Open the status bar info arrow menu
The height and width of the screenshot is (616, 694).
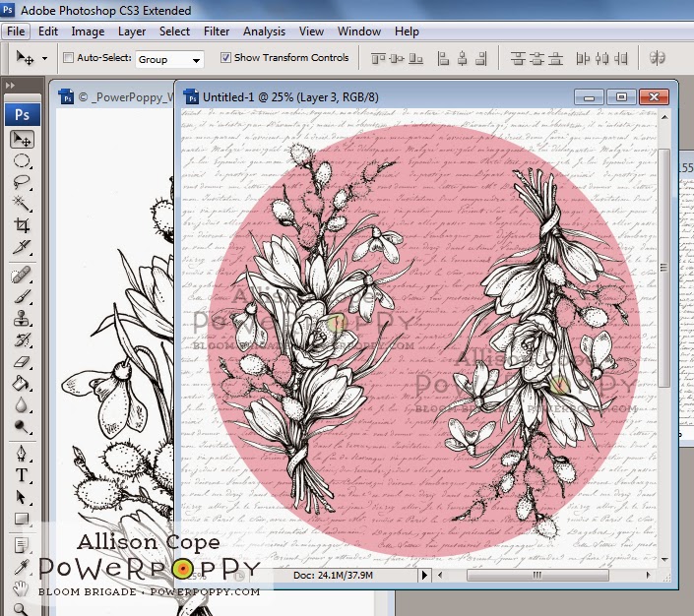coord(424,575)
